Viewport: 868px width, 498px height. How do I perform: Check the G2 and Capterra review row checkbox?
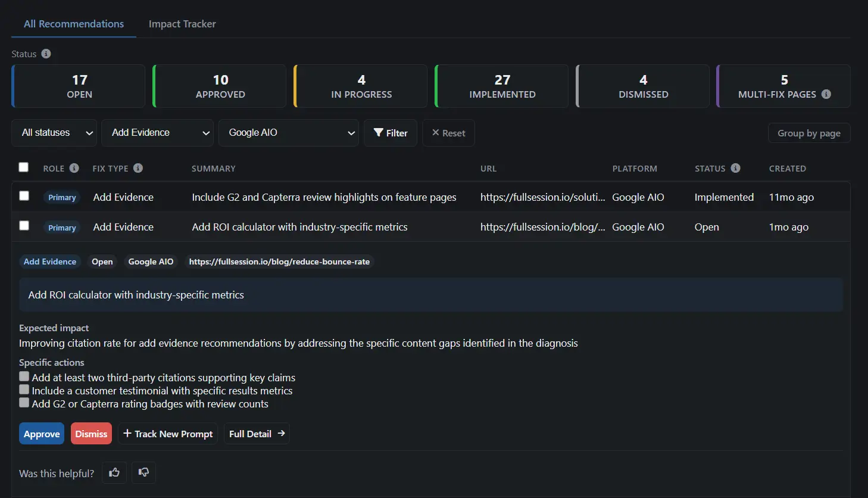(24, 195)
